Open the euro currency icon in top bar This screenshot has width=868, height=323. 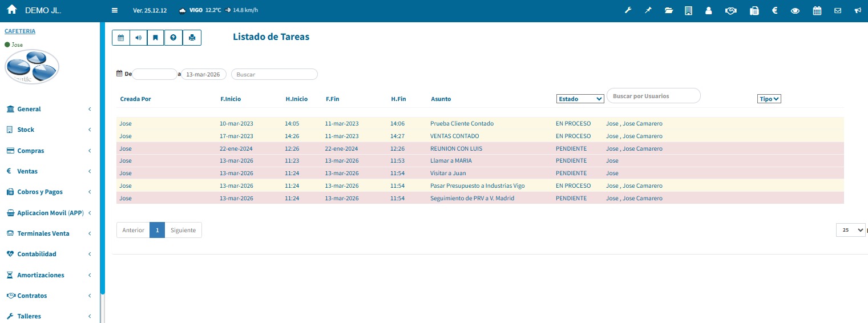[775, 10]
